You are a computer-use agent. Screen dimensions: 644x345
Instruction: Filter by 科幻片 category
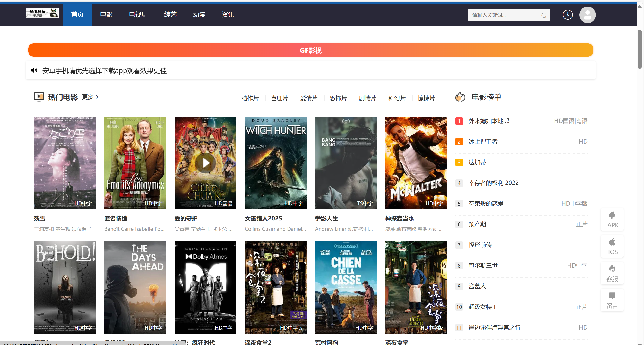pos(397,98)
